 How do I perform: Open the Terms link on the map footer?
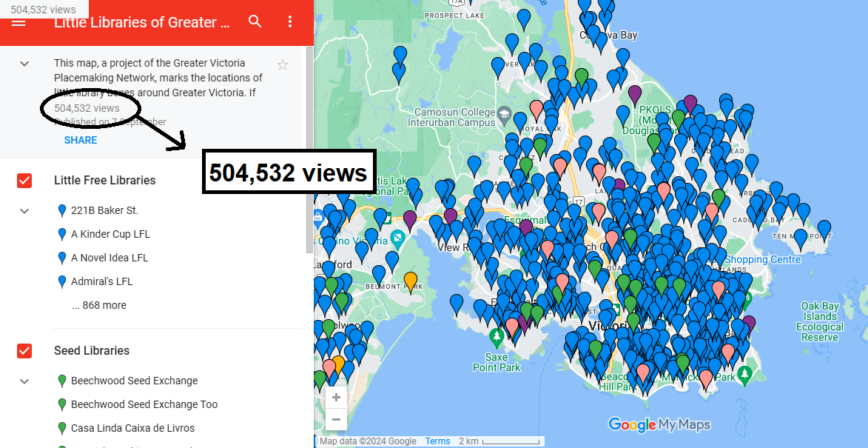[x=438, y=441]
